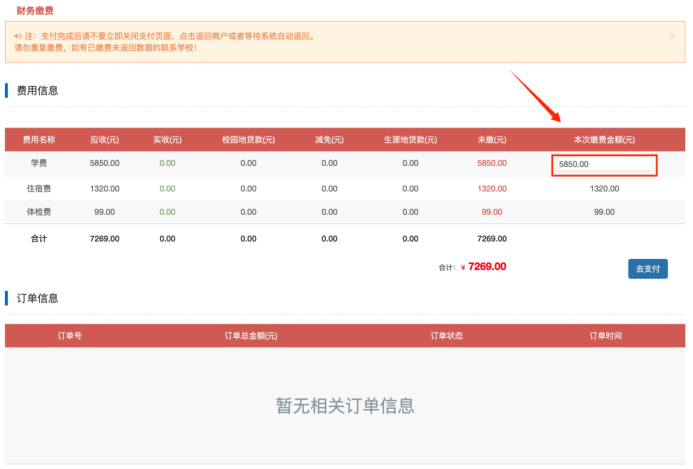Viewport: 693px width, 469px height.
Task: Dismiss the orange notice banner
Action: click(672, 36)
